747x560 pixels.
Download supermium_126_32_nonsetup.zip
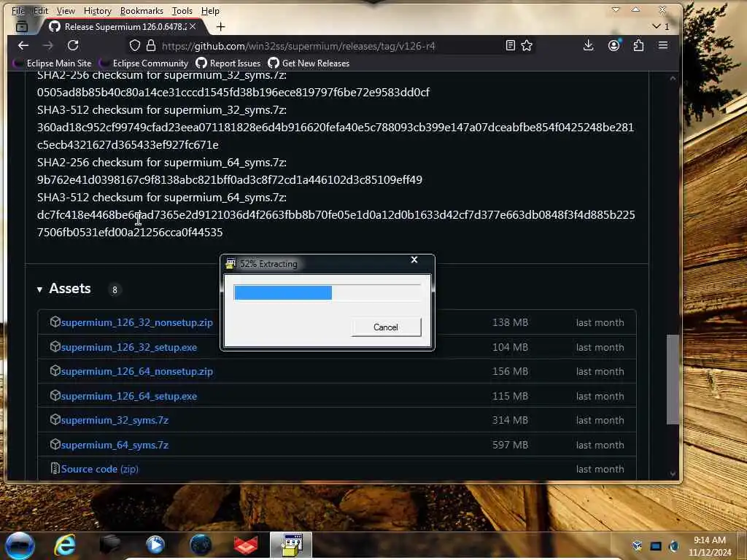click(136, 322)
